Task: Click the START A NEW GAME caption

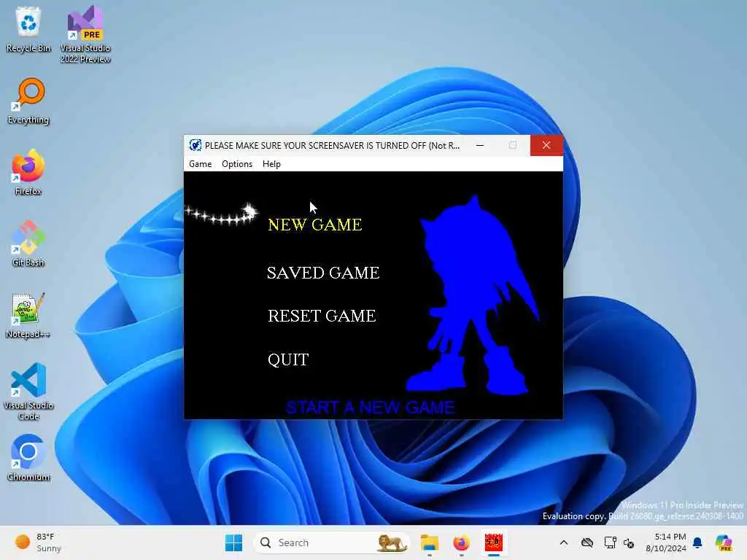Action: pyautogui.click(x=370, y=408)
